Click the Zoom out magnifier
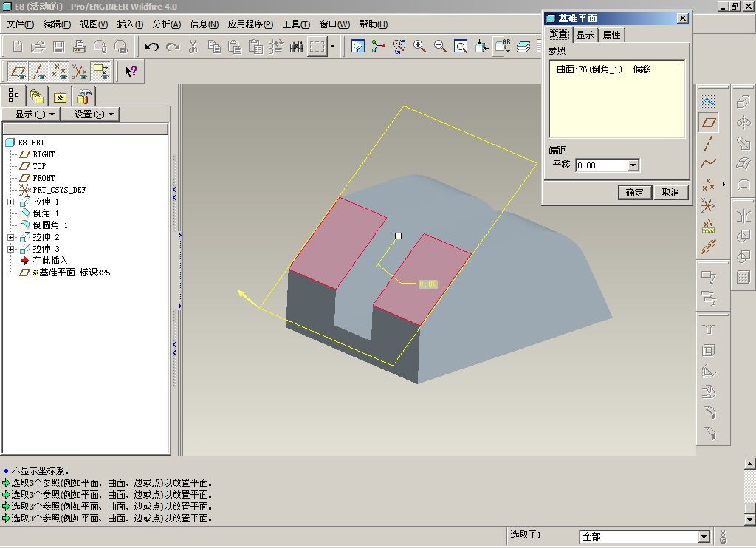This screenshot has height=548, width=756. coord(440,47)
